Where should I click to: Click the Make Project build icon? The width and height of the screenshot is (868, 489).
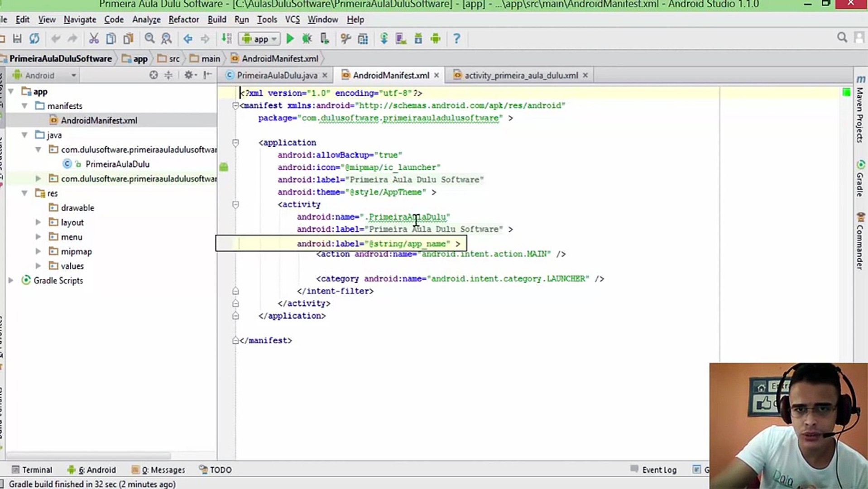pyautogui.click(x=226, y=38)
